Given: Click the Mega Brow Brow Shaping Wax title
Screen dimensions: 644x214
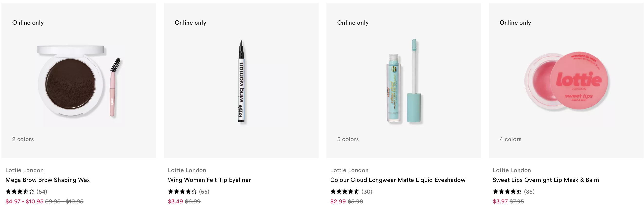Looking at the screenshot, I should [47, 180].
